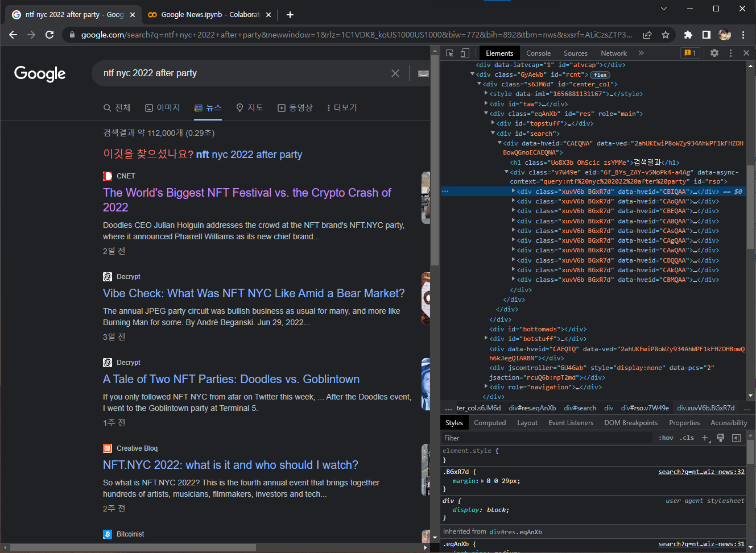
Task: Open the Chrome profile avatar
Action: click(725, 35)
